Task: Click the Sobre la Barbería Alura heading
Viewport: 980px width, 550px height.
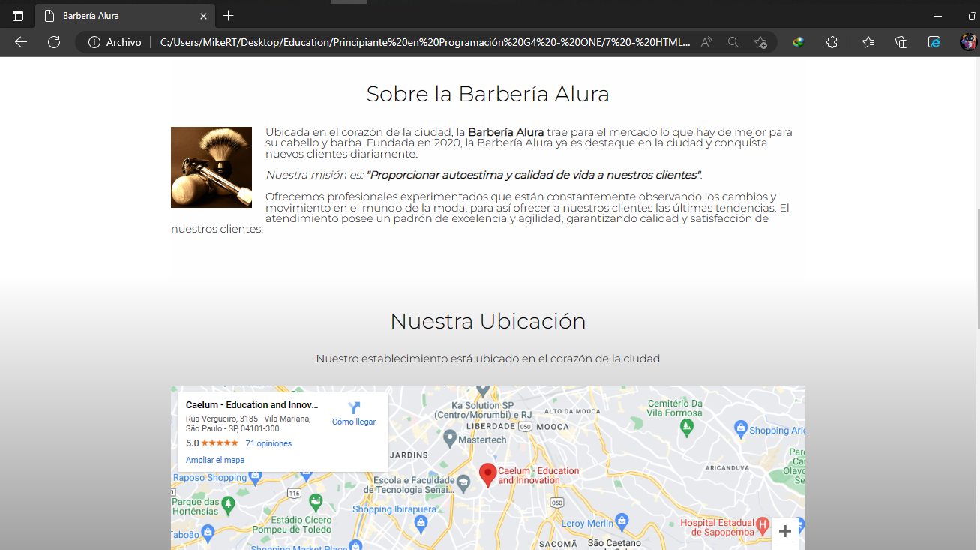Action: tap(487, 94)
